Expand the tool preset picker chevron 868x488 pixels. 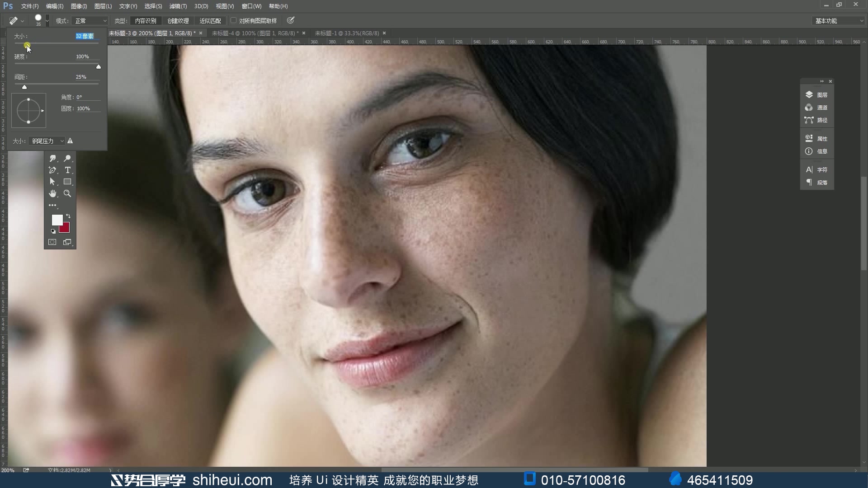coord(22,21)
